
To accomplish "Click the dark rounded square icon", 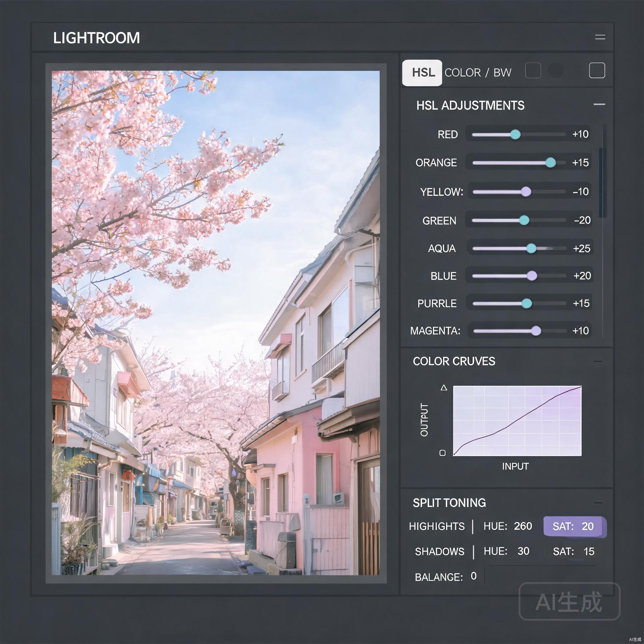I will [533, 70].
